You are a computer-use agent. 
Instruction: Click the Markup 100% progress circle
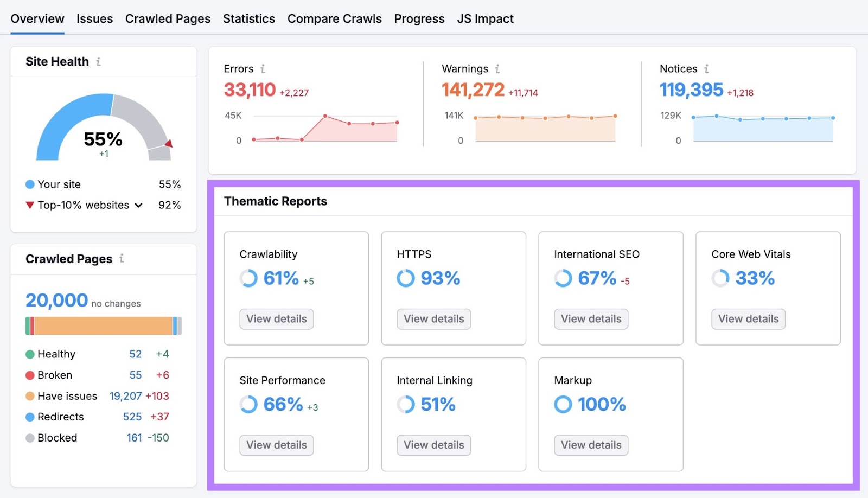click(563, 404)
